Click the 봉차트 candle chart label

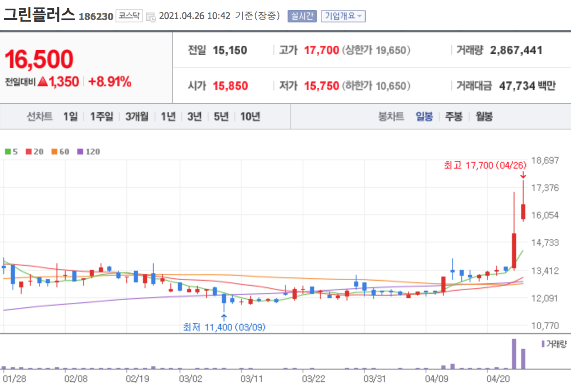click(x=391, y=117)
